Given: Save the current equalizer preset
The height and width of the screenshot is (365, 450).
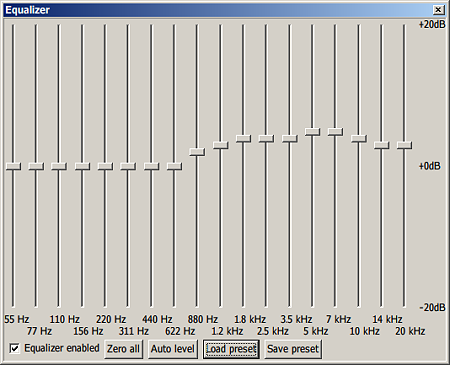Looking at the screenshot, I should pyautogui.click(x=293, y=349).
